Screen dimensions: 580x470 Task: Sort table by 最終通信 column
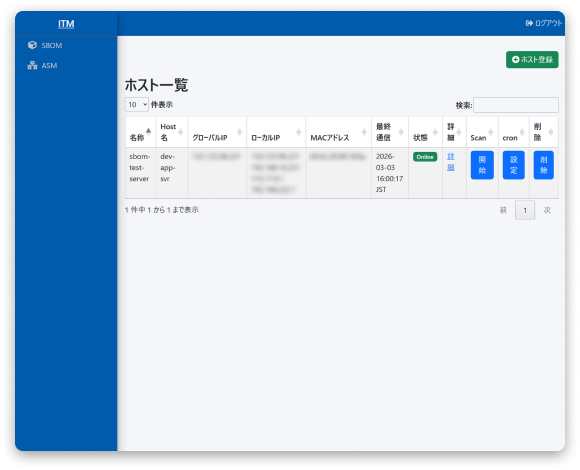click(390, 132)
